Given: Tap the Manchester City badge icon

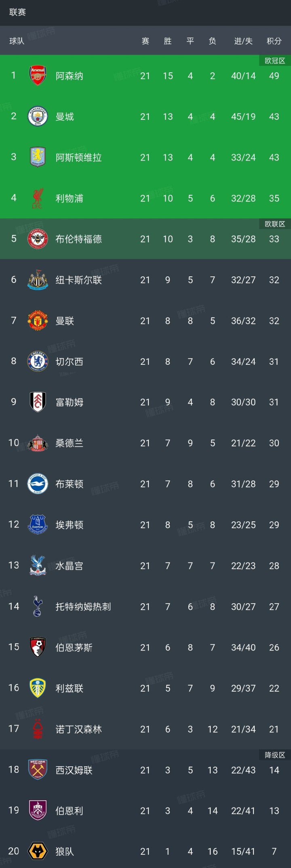Looking at the screenshot, I should (x=38, y=117).
